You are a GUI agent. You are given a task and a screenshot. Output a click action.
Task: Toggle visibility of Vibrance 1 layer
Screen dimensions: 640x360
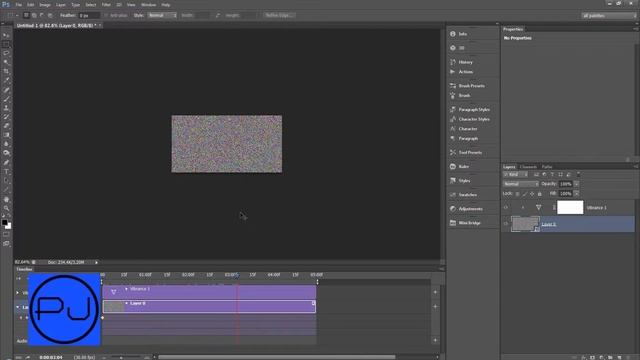pyautogui.click(x=506, y=207)
